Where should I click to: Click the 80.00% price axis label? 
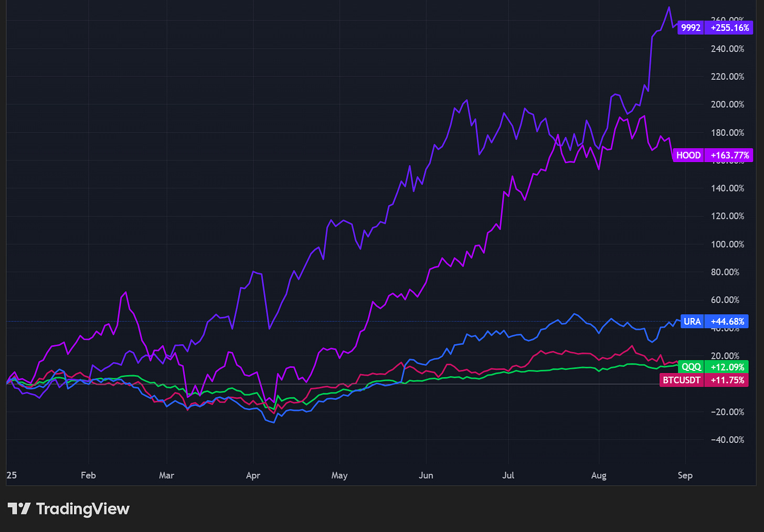tap(725, 272)
